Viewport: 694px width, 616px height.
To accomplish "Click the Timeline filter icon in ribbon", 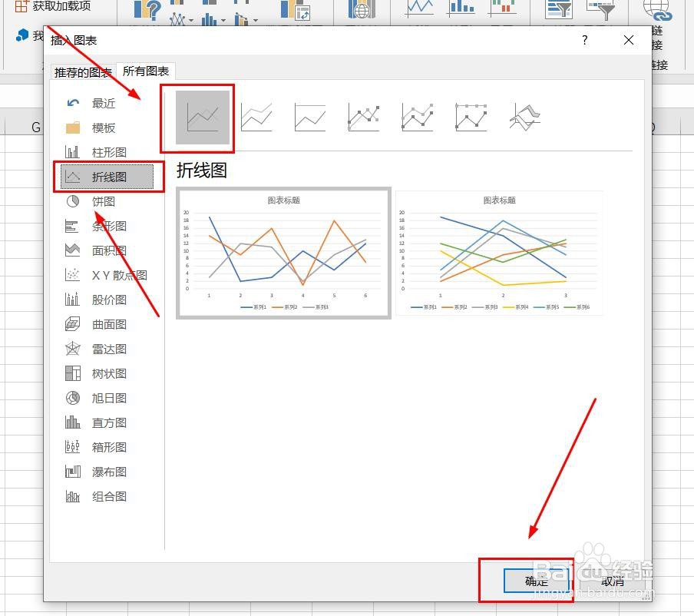I will tap(600, 10).
